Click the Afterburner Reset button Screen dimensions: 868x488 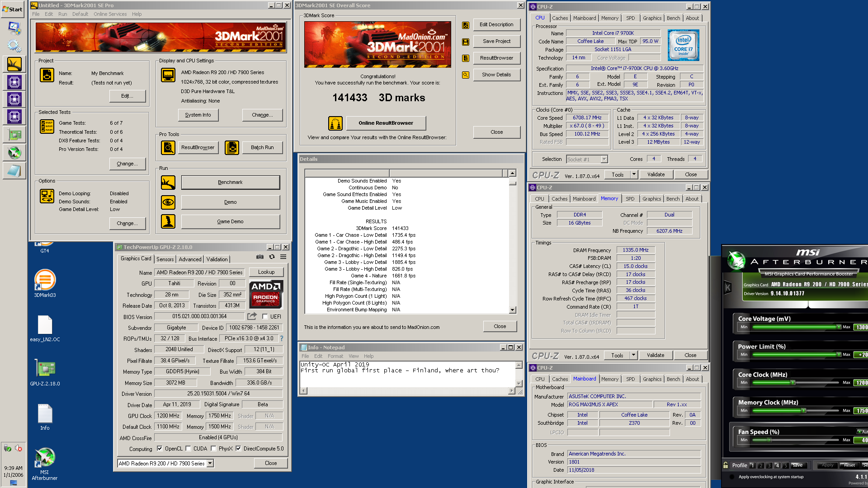point(849,465)
